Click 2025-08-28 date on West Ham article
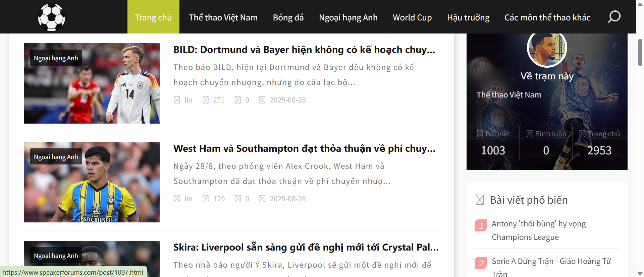The width and height of the screenshot is (644, 277). click(x=288, y=199)
